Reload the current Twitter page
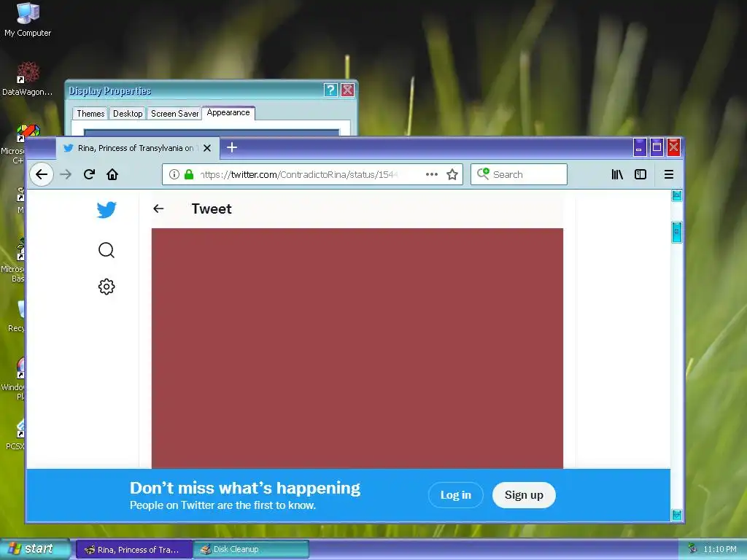Screen dimensions: 747x560 [x=89, y=174]
